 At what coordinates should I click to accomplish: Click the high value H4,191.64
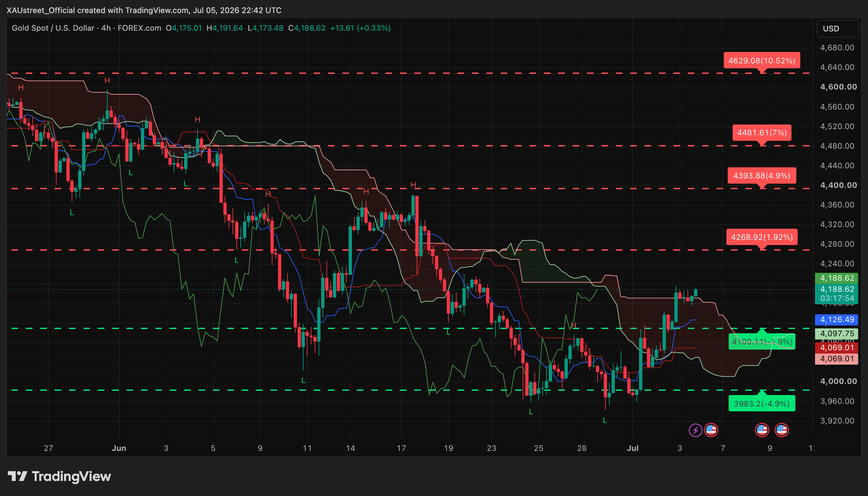point(225,28)
